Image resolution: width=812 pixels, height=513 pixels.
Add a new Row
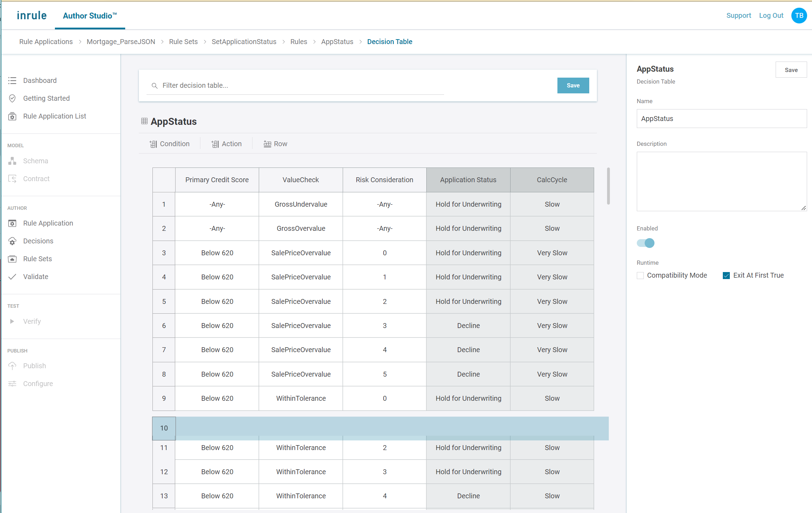pyautogui.click(x=275, y=144)
